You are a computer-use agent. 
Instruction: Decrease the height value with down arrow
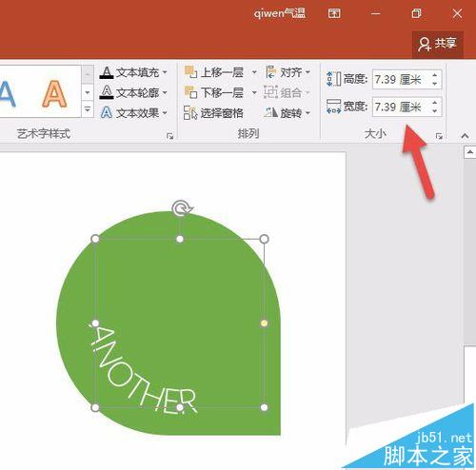tap(435, 84)
